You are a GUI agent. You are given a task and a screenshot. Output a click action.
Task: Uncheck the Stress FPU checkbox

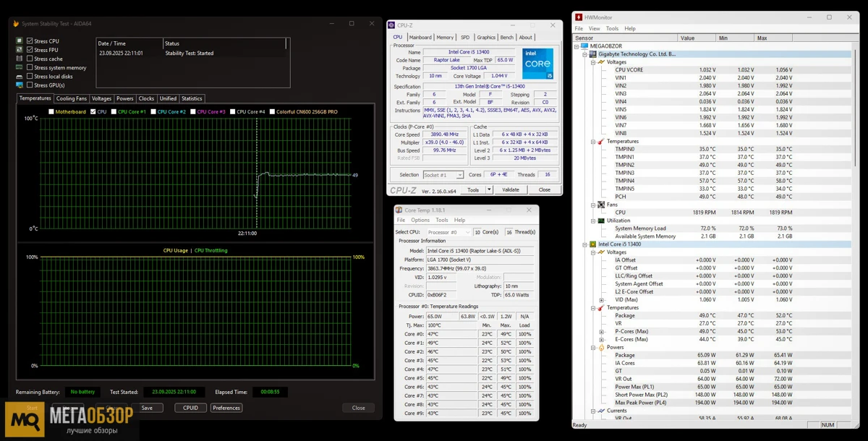tap(30, 50)
